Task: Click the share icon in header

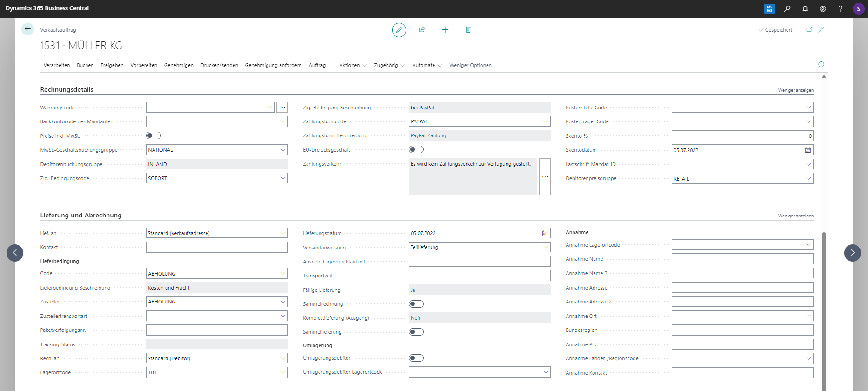Action: [422, 30]
